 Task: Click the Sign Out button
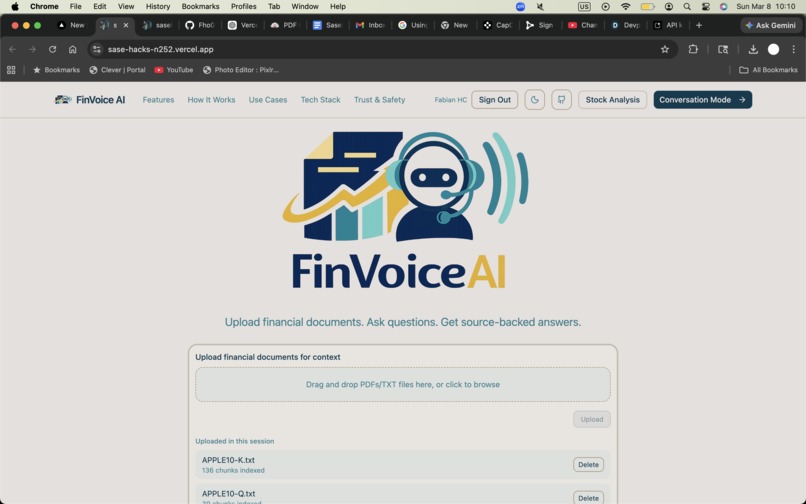(494, 100)
